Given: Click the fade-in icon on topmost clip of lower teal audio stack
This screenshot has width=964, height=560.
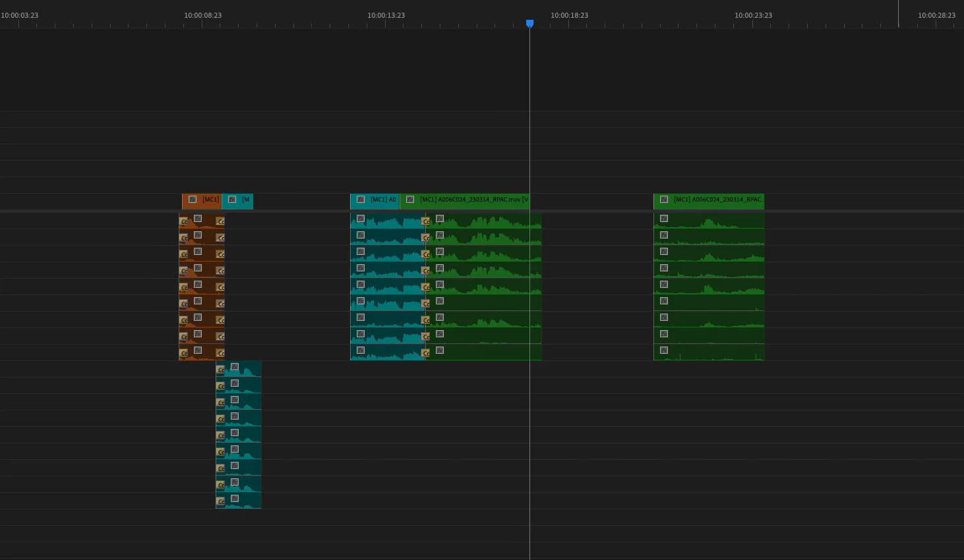Looking at the screenshot, I should [x=221, y=370].
